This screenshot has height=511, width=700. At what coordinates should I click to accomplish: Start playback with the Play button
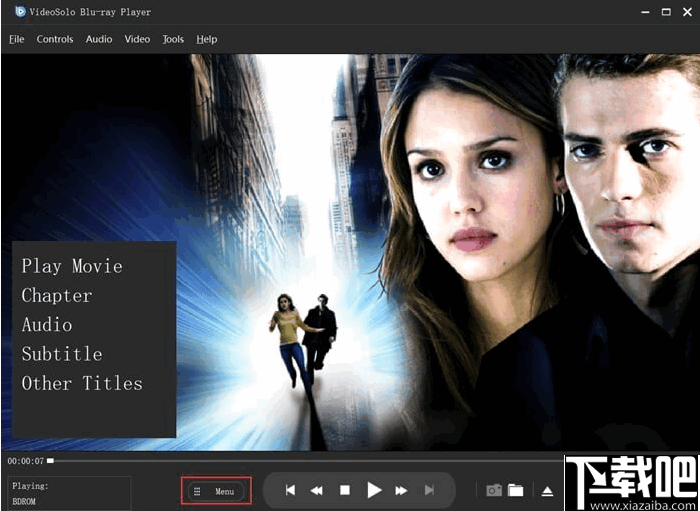tap(374, 490)
